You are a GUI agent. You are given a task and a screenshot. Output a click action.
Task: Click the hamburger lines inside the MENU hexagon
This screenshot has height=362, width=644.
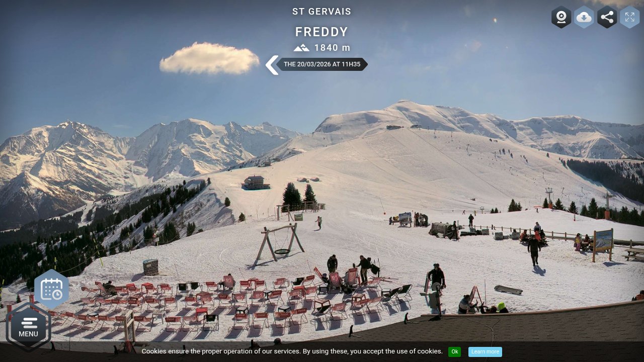[29, 323]
